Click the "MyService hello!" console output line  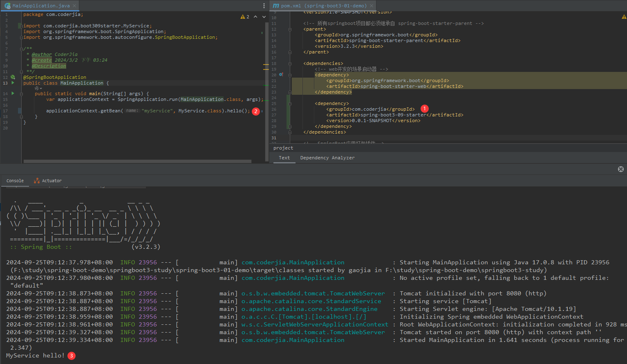click(x=35, y=355)
